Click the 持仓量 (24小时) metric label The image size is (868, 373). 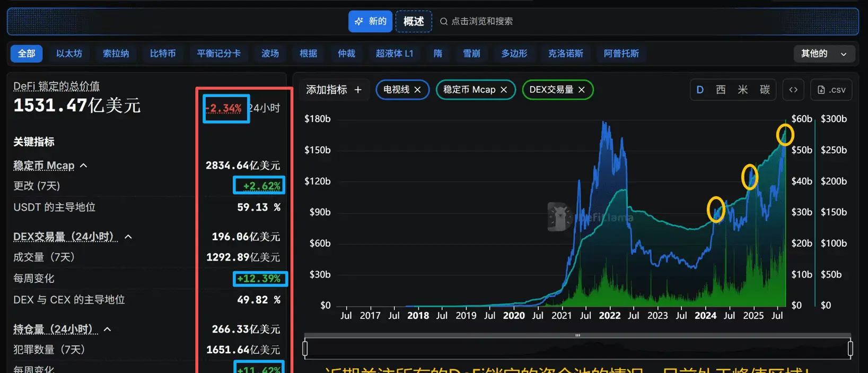click(55, 329)
